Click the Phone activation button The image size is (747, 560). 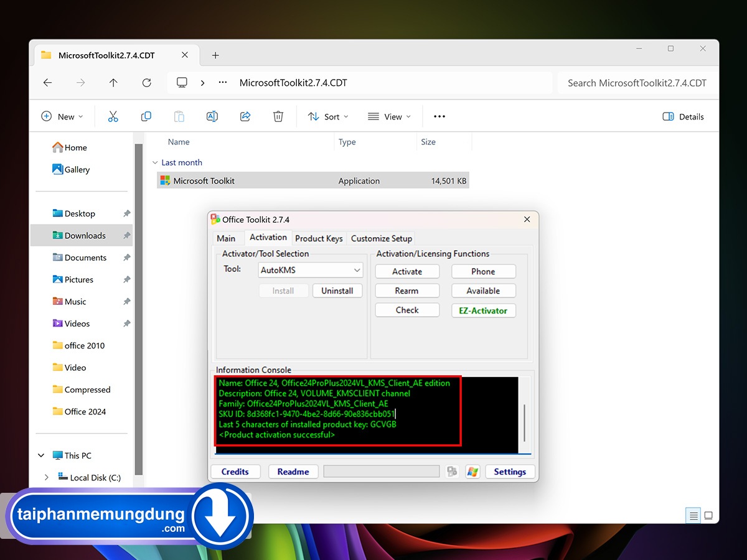coord(483,271)
